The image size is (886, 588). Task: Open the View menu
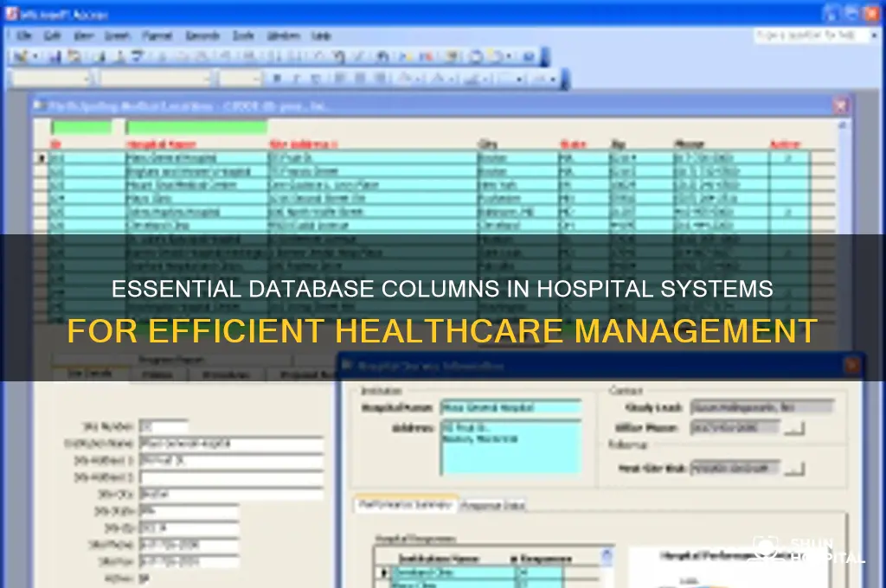pyautogui.click(x=84, y=35)
